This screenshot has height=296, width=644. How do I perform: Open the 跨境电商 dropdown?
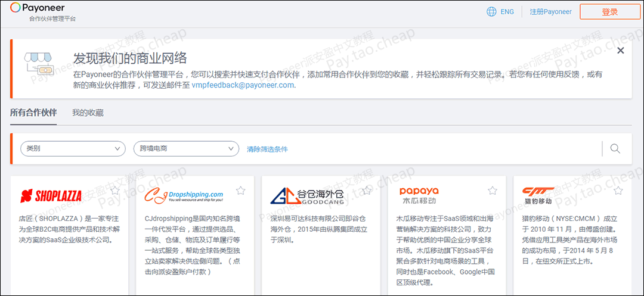pos(187,149)
